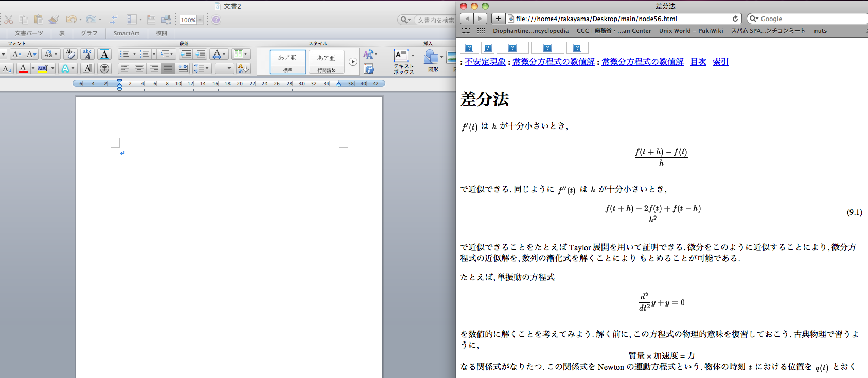
Task: Click the red font color A swatch
Action: 23,68
